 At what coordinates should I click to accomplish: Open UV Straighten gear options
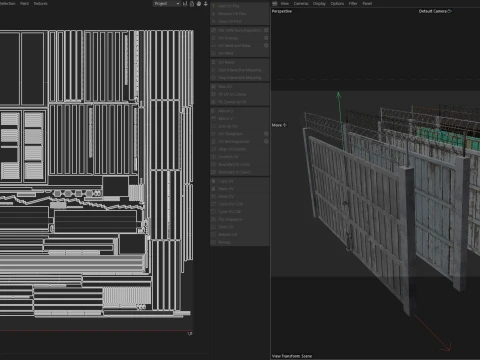click(x=266, y=134)
